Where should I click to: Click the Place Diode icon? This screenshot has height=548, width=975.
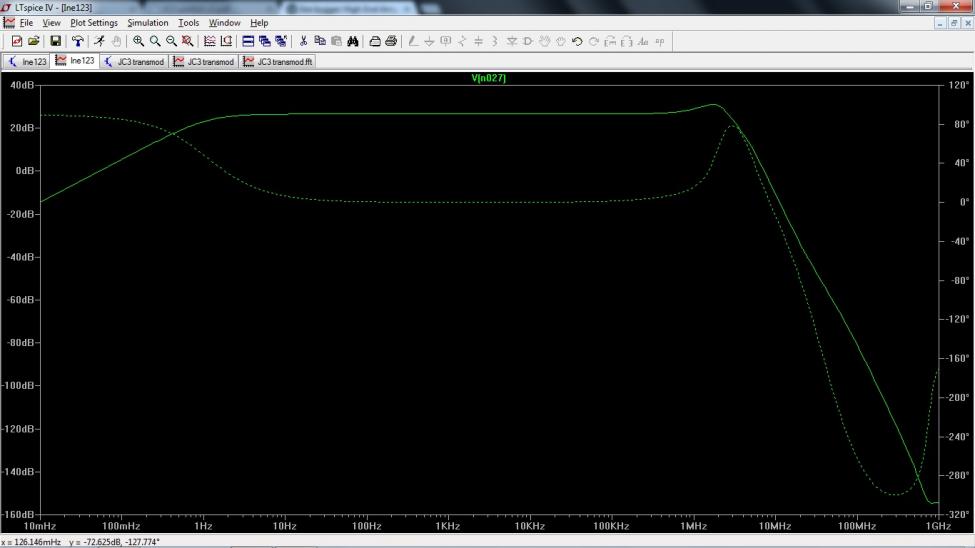click(x=512, y=41)
